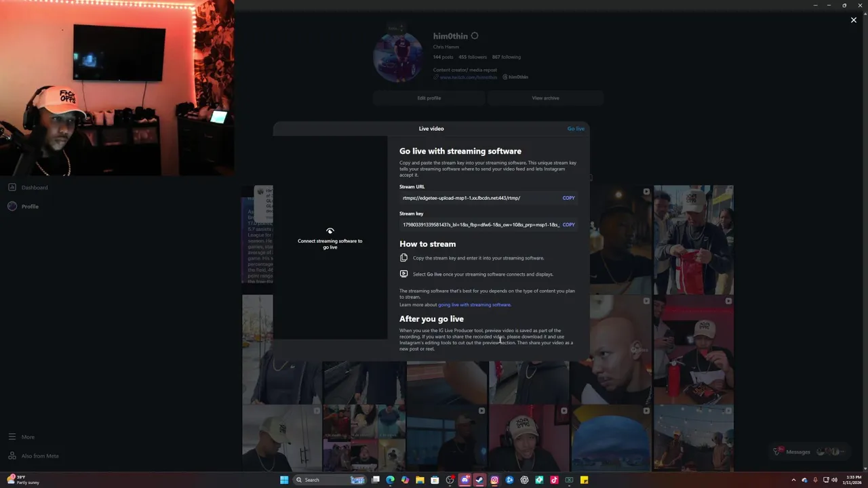The height and width of the screenshot is (488, 868).
Task: Click the Profile avatar icon in the sidebar
Action: (x=12, y=206)
